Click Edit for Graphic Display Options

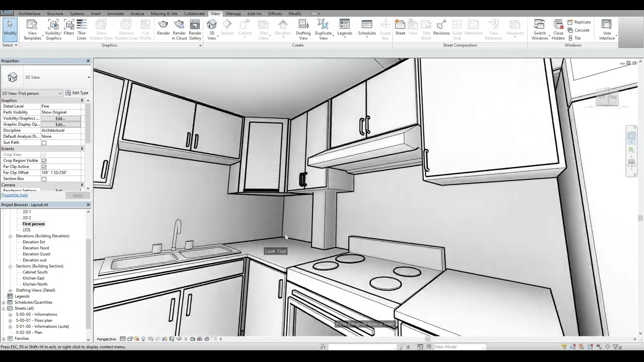click(x=60, y=125)
